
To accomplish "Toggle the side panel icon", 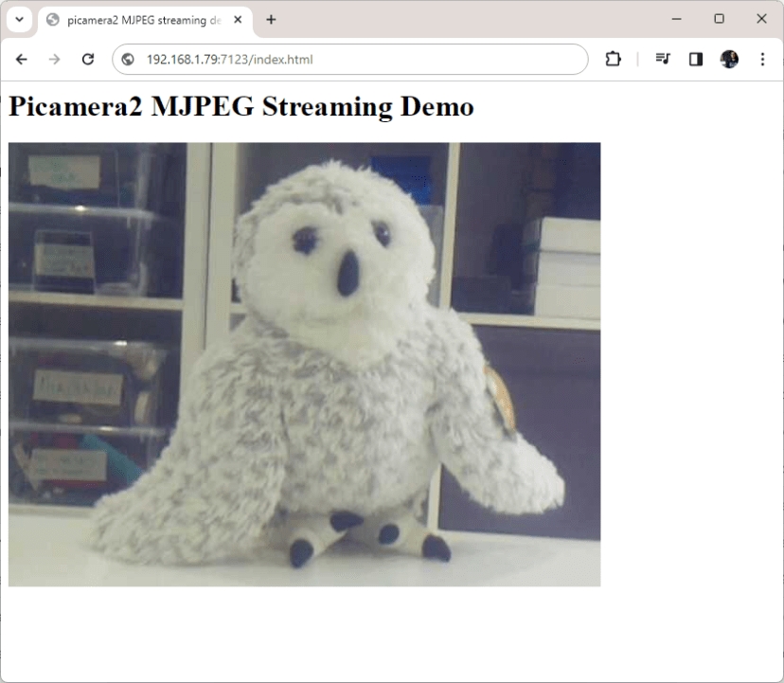I will coord(695,59).
